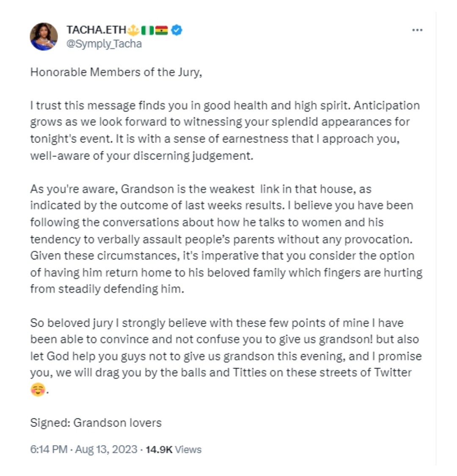Click the line starting 'As you're aware, Grandson'

[201, 189]
